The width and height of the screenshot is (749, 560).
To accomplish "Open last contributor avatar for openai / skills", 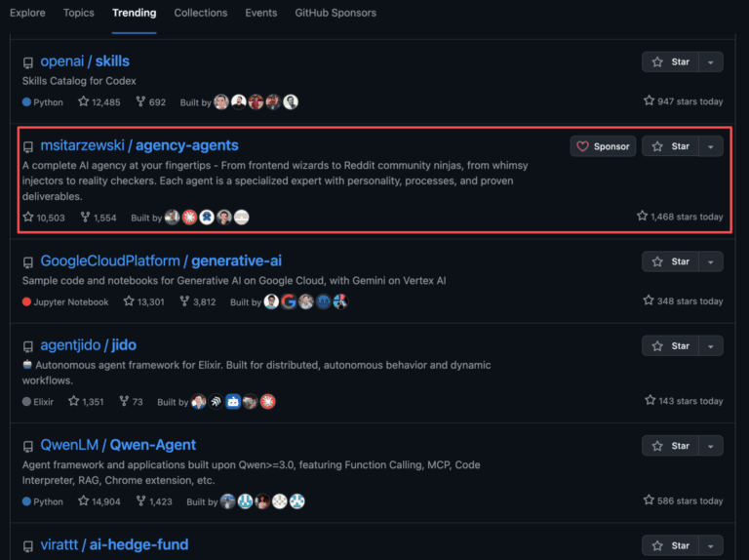I will [x=291, y=101].
